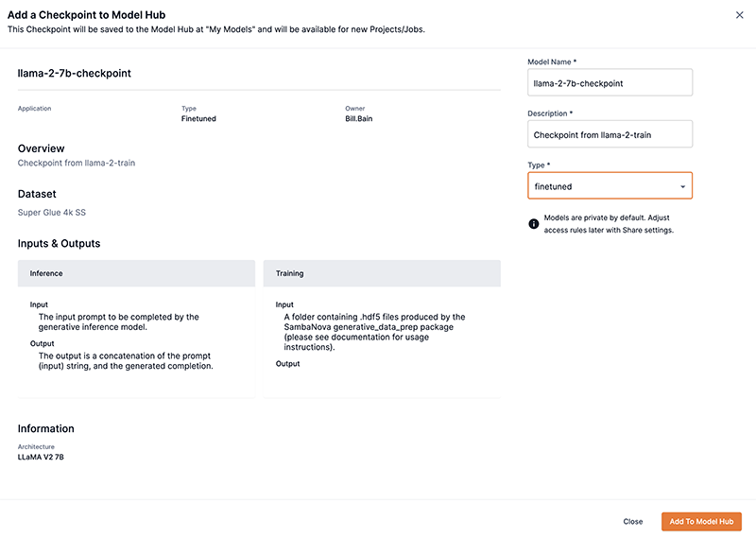Select the Inference panel header
Screen dimensions: 756x538
136,273
